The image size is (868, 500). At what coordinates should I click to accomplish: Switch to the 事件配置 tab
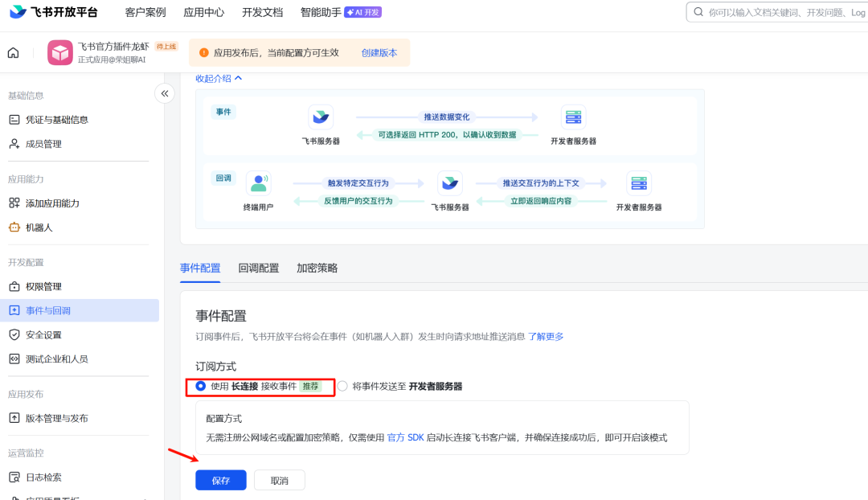pyautogui.click(x=200, y=268)
